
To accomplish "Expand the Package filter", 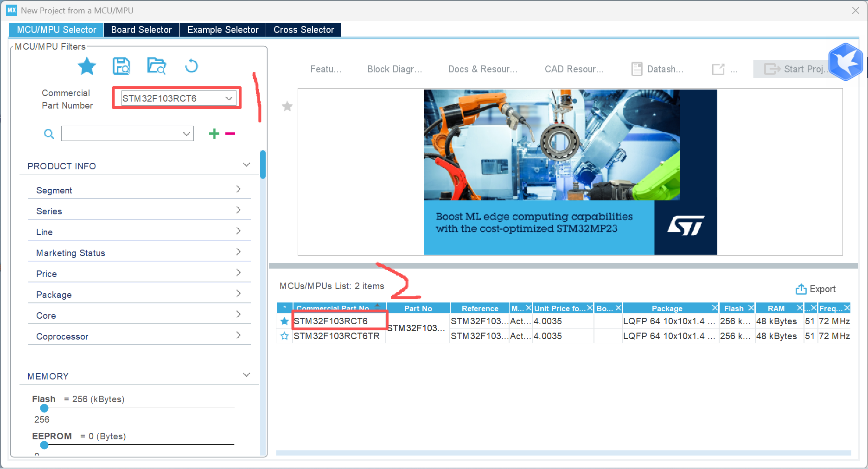I will point(238,294).
